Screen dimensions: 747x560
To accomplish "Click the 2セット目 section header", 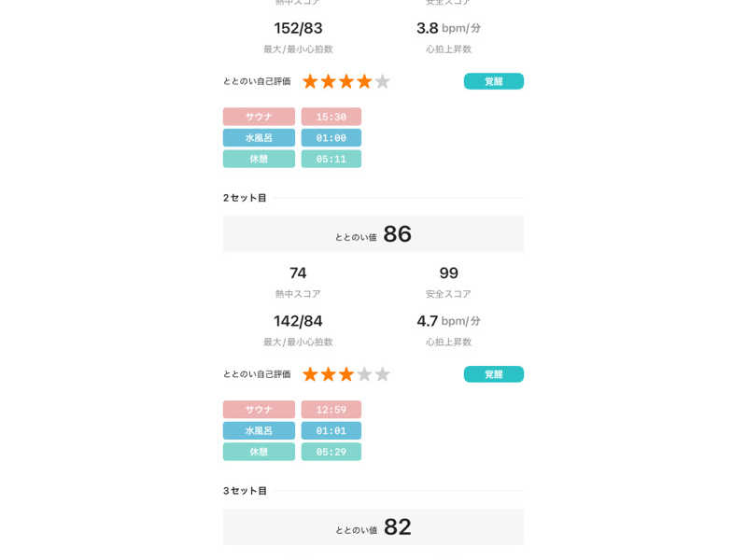I will click(245, 198).
